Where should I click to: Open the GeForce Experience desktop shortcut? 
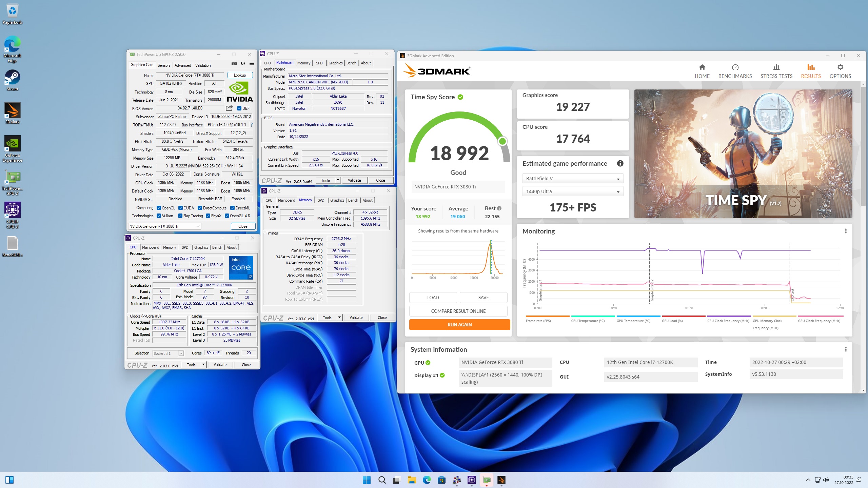tap(13, 149)
